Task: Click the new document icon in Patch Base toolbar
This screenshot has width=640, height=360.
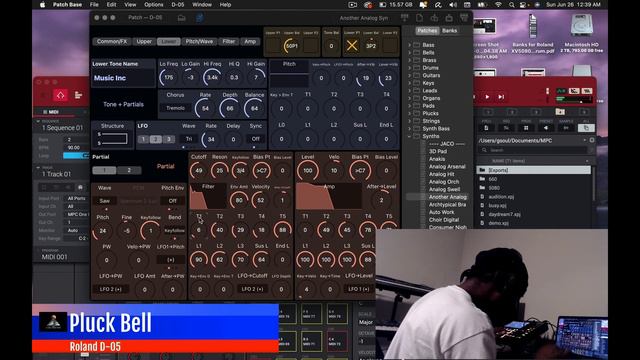Action: 419,18
